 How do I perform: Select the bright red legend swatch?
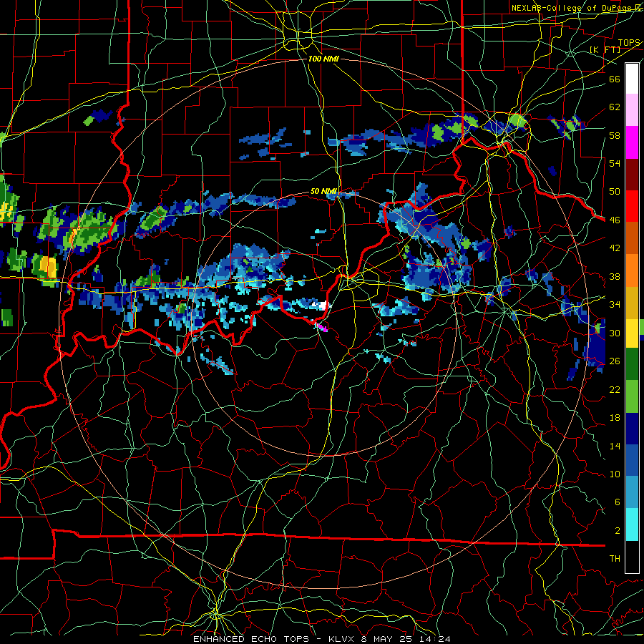coord(632,206)
